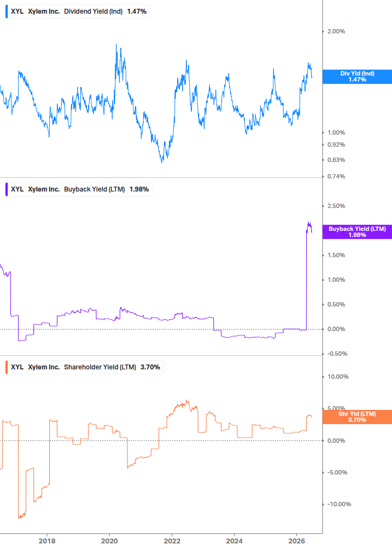Viewport: 392px width, 550px height.
Task: Click the XYL Shareholder Yield (LTM) legend label
Action: click(x=84, y=367)
